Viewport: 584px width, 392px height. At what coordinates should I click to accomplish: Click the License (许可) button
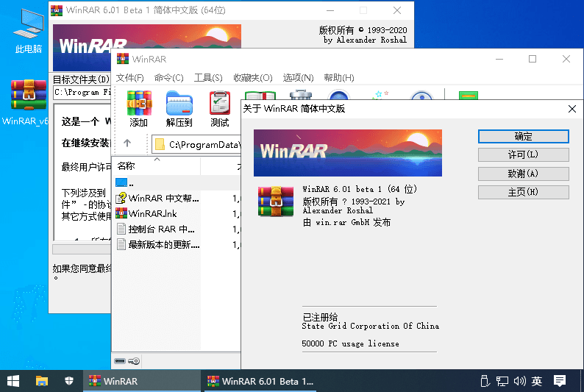coord(523,154)
